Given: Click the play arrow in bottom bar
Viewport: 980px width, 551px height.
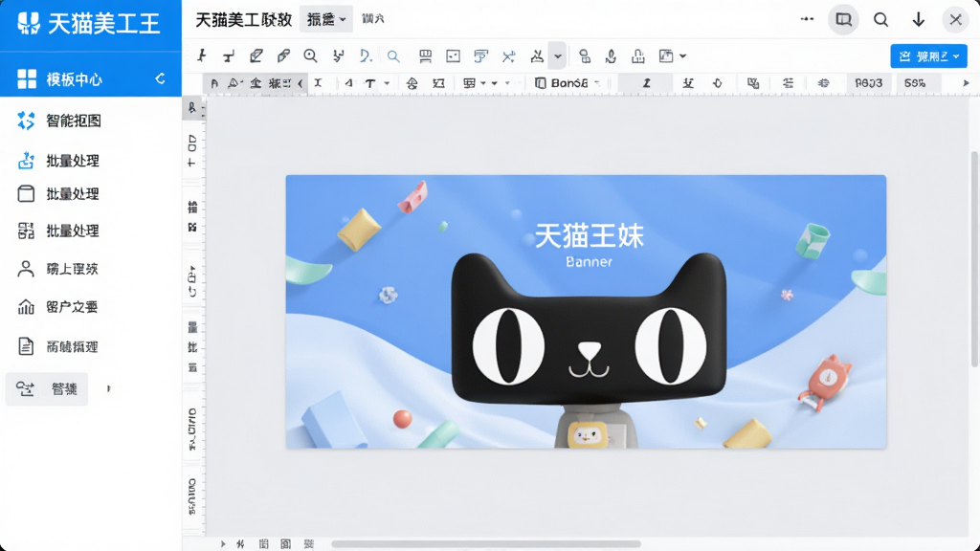Looking at the screenshot, I should click(x=223, y=544).
